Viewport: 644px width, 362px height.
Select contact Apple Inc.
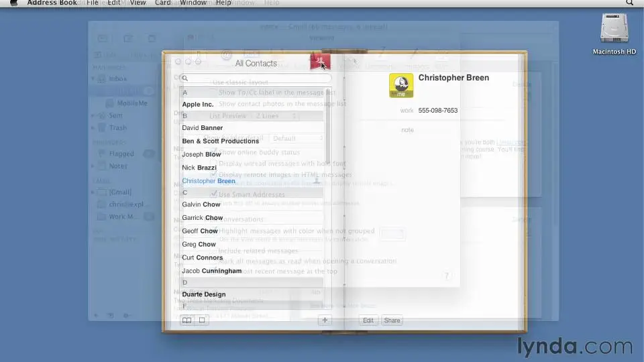pyautogui.click(x=198, y=105)
